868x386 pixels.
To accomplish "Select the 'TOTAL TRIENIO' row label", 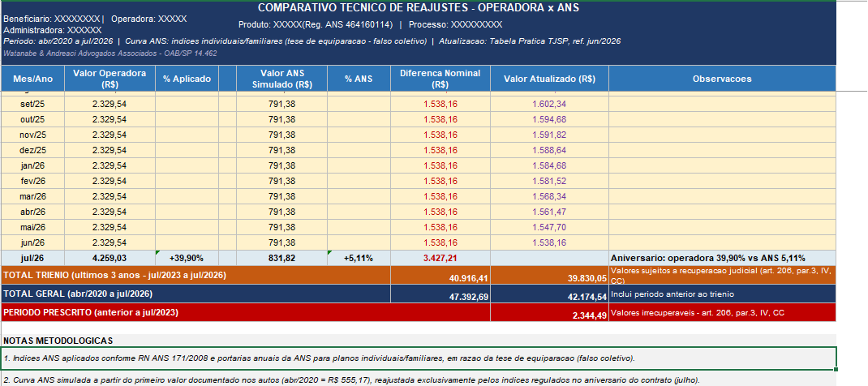I will 196,275.
